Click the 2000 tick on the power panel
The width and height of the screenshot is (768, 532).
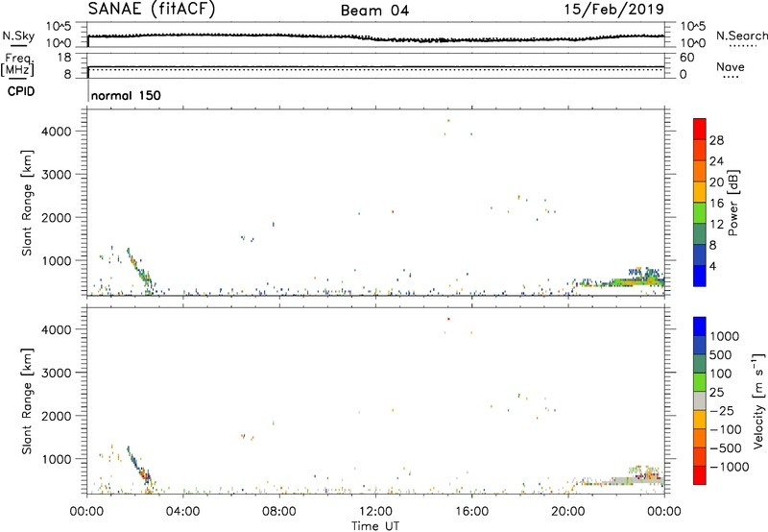(57, 217)
